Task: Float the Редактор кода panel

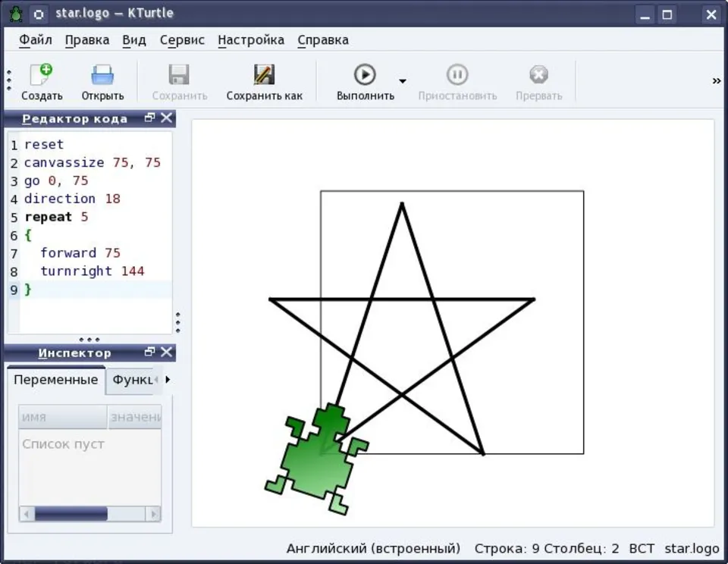Action: click(x=149, y=118)
